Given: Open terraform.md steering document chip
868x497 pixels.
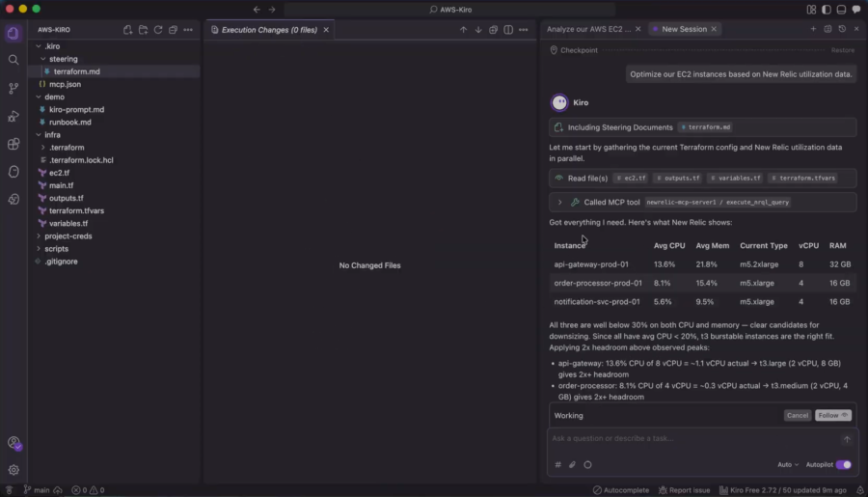Looking at the screenshot, I should [706, 127].
